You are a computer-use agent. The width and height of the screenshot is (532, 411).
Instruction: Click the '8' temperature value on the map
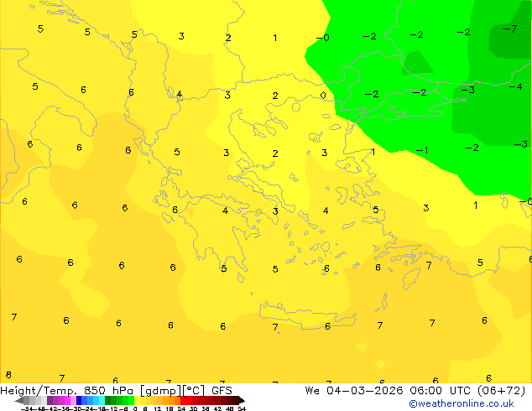[x=8, y=375]
